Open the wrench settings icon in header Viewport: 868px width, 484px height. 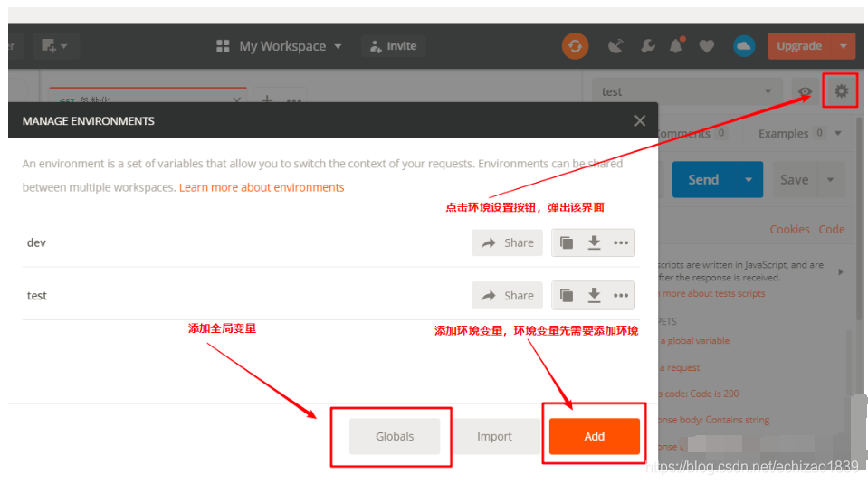tap(648, 46)
